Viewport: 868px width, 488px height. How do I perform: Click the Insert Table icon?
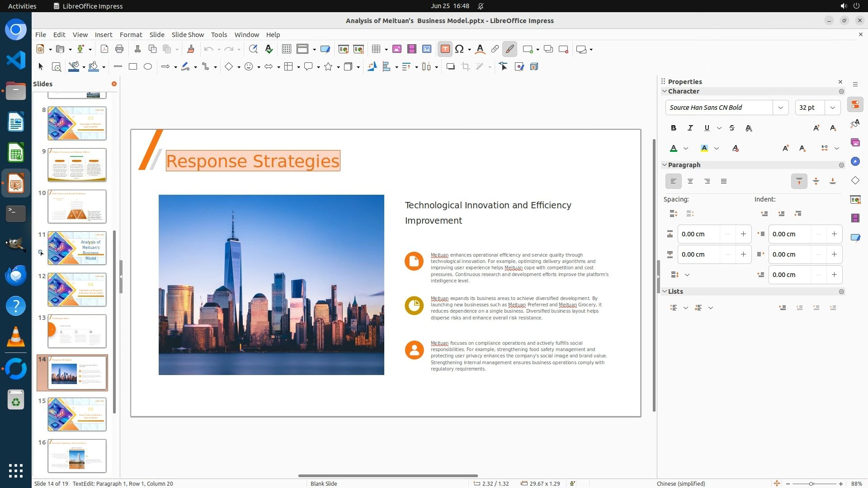pos(376,49)
